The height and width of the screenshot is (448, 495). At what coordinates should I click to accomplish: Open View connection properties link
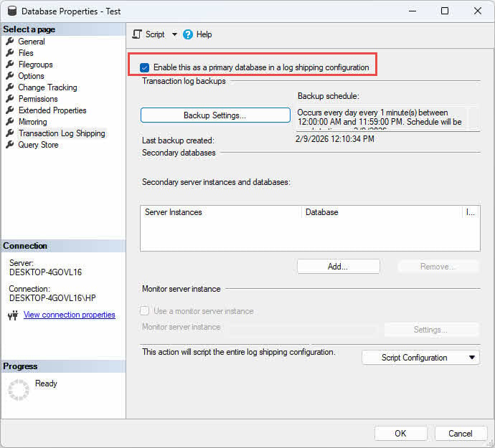coord(70,315)
